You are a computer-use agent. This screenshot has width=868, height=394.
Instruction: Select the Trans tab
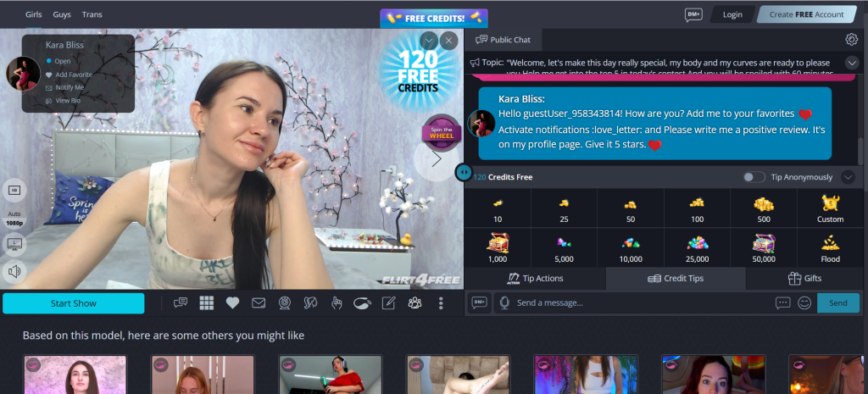pyautogui.click(x=92, y=14)
